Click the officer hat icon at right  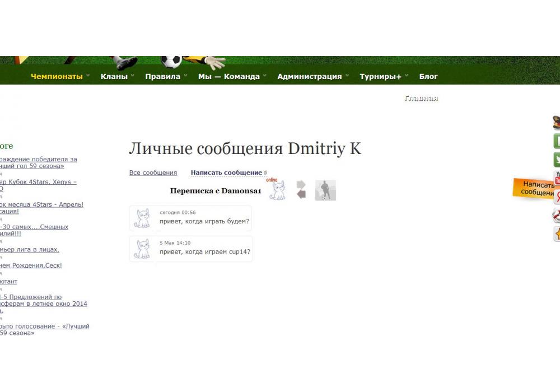[556, 123]
